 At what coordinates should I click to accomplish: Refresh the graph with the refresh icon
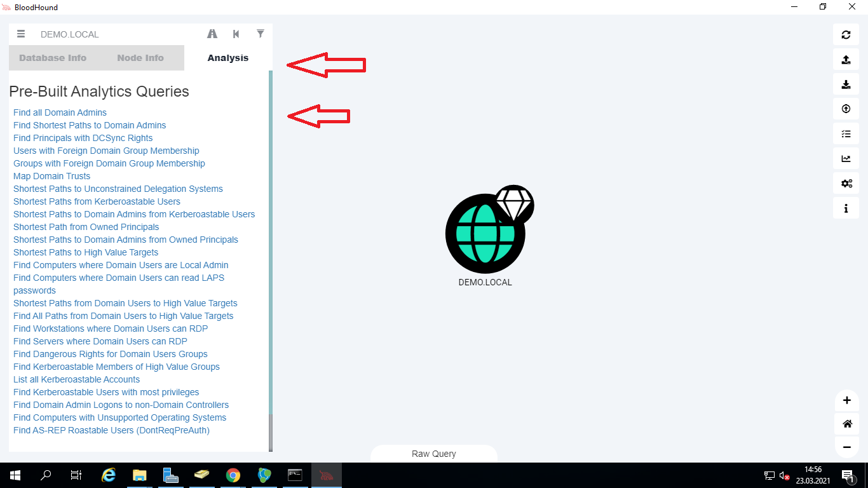pos(846,34)
